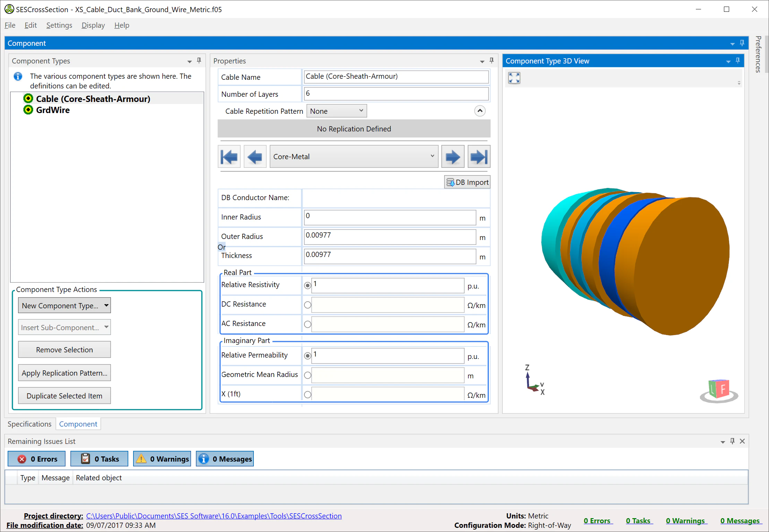Pin the Properties panel
The height and width of the screenshot is (532, 769).
click(491, 61)
